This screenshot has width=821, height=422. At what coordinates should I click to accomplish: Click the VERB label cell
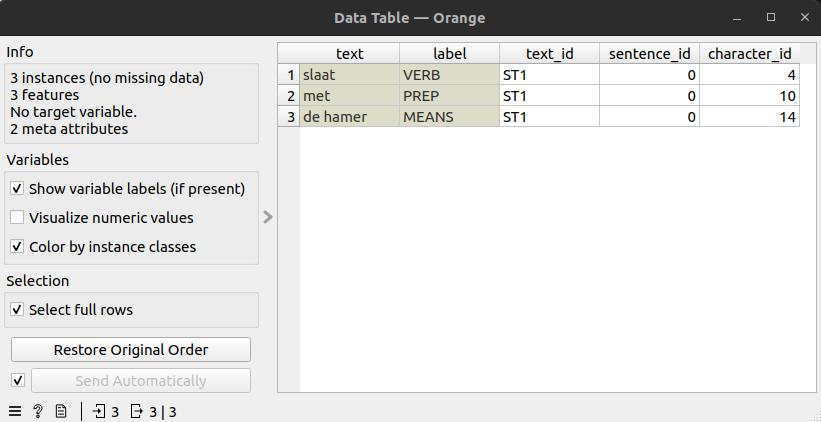tap(449, 75)
